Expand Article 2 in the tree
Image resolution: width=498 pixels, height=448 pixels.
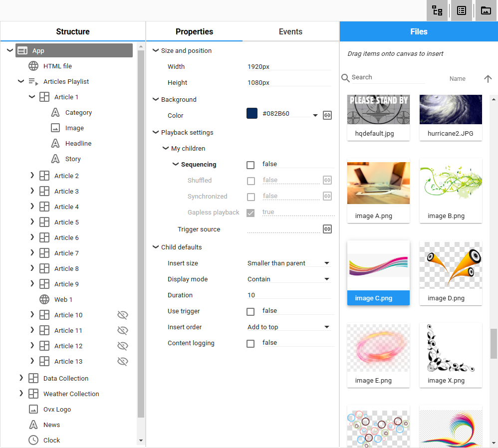pos(32,175)
